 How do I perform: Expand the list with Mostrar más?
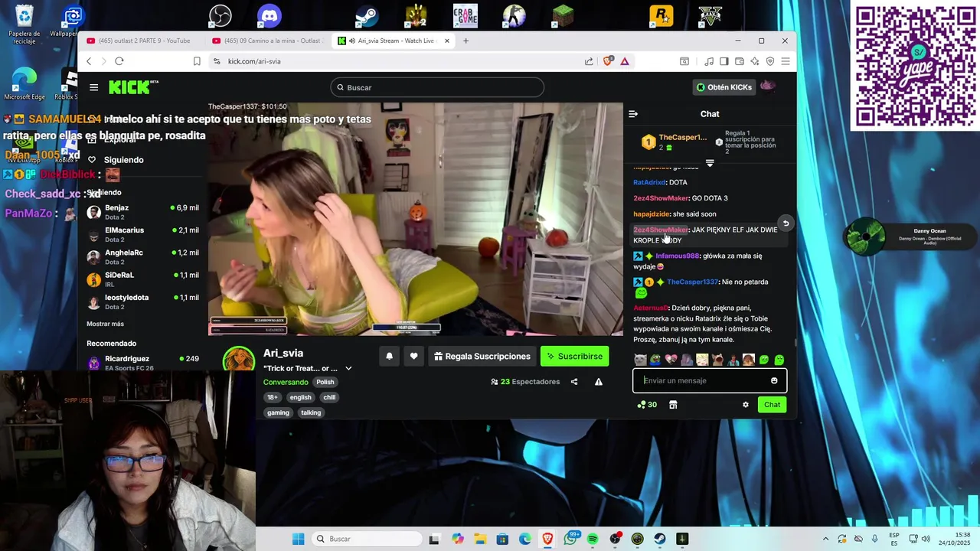[x=105, y=324]
